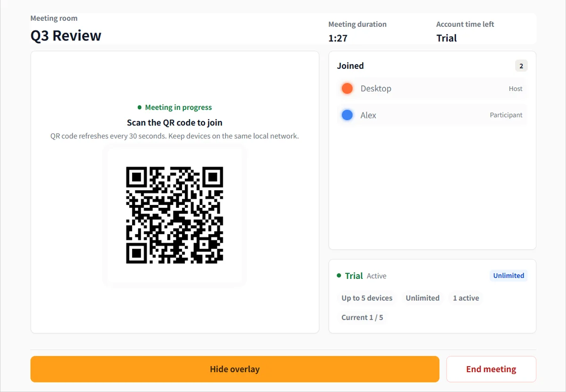The image size is (566, 392).
Task: Click the Active status next to Trial
Action: (376, 276)
